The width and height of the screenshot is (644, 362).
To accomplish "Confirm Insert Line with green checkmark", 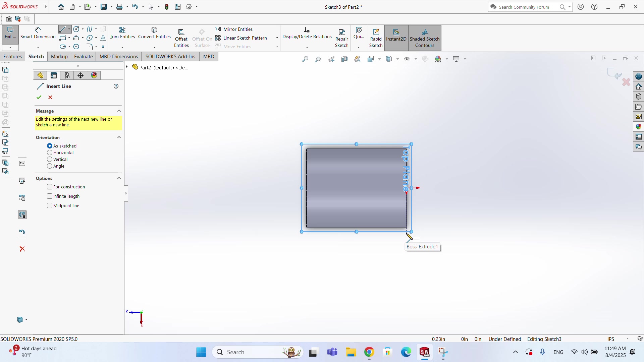I will 39,97.
